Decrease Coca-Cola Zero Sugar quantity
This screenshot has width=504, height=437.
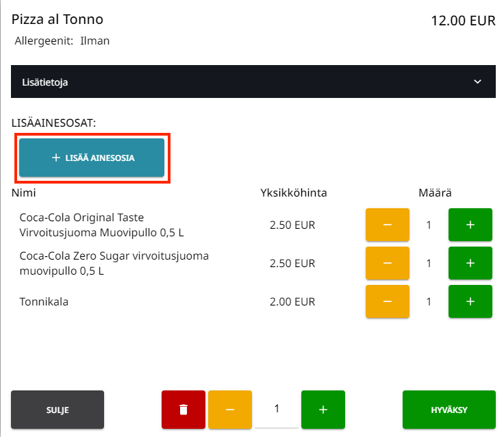pyautogui.click(x=387, y=264)
